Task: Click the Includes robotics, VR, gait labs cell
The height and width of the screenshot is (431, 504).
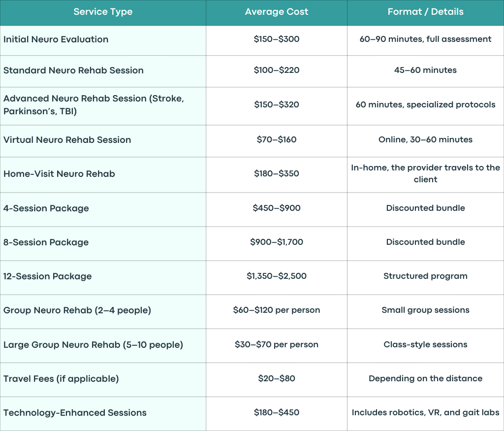Action: click(425, 413)
